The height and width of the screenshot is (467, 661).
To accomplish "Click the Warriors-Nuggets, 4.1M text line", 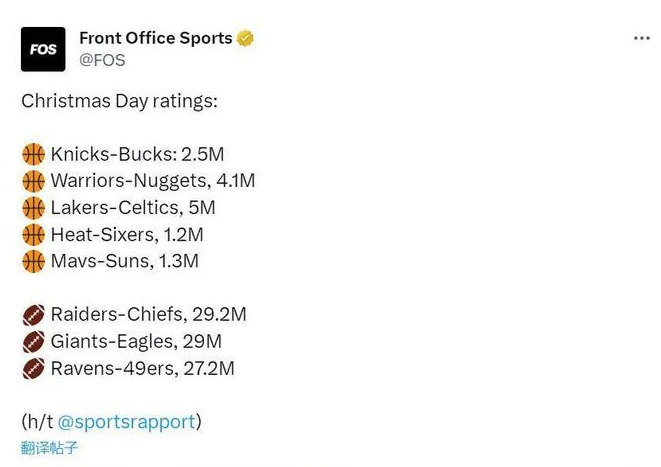I will pyautogui.click(x=152, y=181).
